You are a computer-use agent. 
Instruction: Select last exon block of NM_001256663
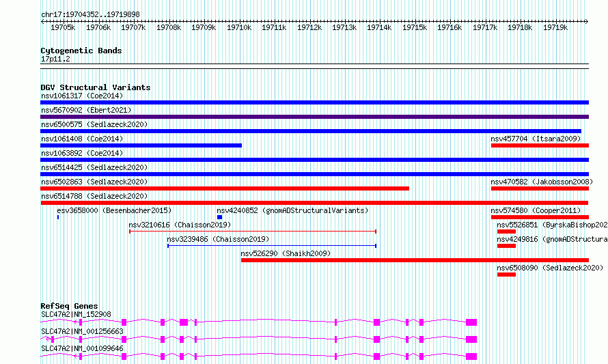(x=471, y=339)
